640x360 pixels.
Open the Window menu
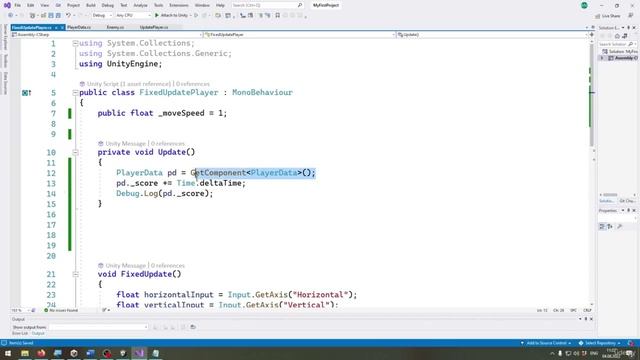(202, 5)
